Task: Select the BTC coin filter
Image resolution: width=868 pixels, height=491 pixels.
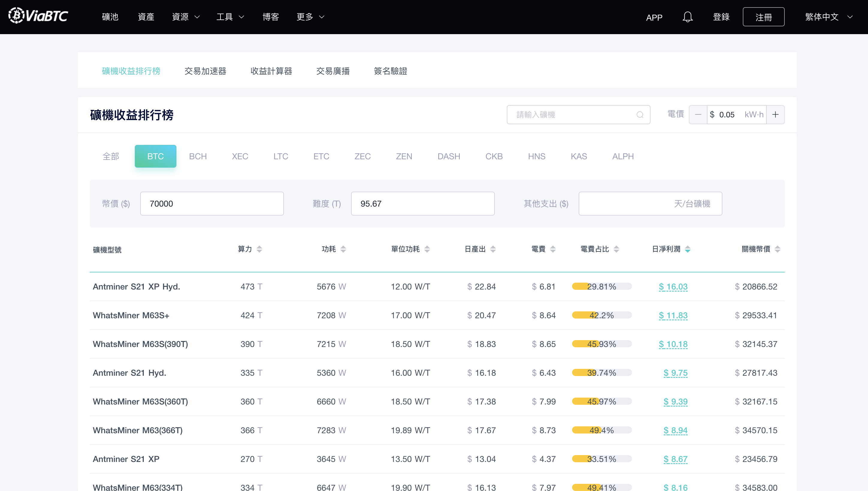Action: point(155,157)
